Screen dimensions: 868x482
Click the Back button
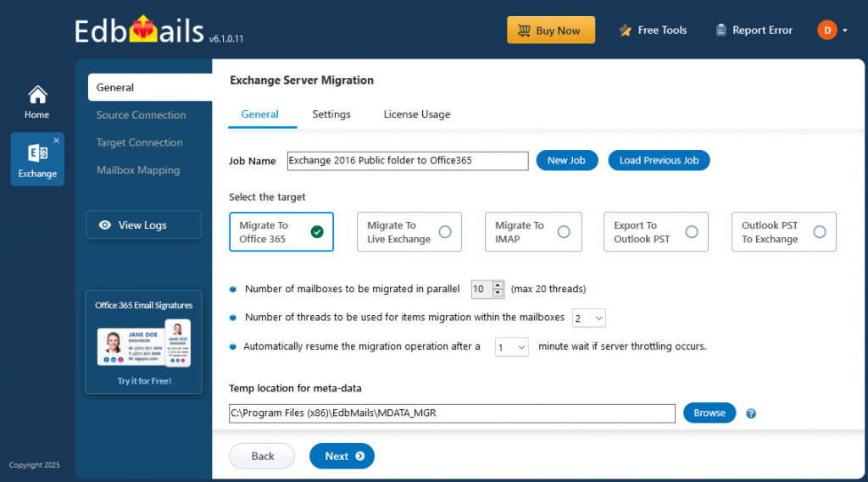[262, 456]
